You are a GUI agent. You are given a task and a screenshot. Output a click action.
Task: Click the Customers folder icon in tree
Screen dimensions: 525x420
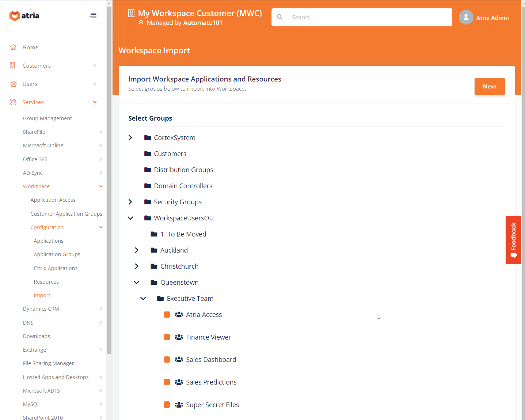tap(148, 154)
